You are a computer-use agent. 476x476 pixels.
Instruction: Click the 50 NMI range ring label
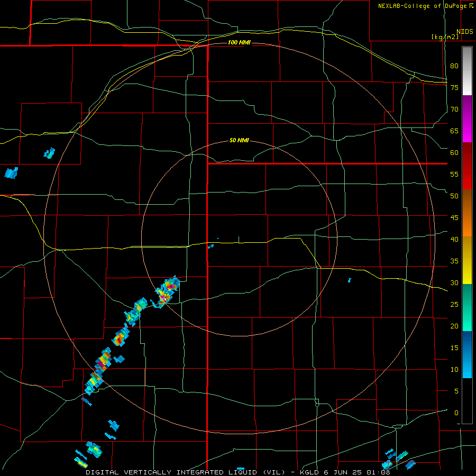point(239,140)
